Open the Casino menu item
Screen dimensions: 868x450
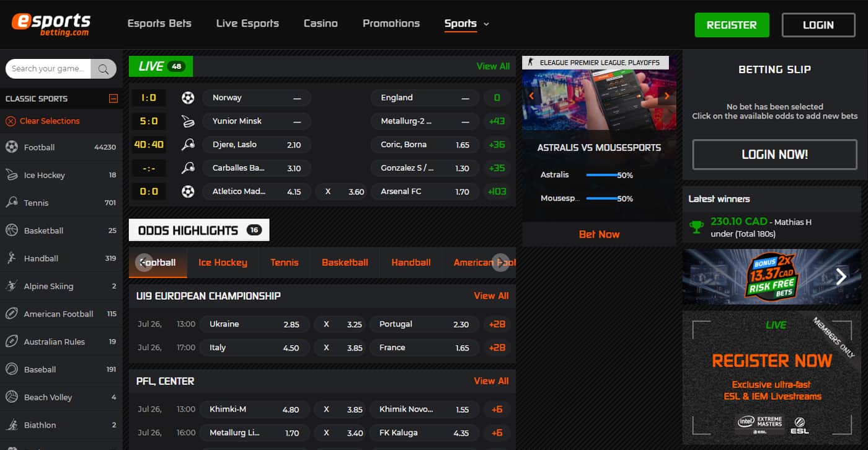[x=321, y=24]
